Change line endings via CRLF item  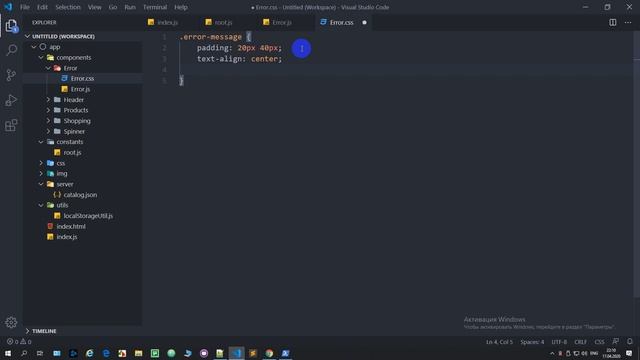pos(580,342)
